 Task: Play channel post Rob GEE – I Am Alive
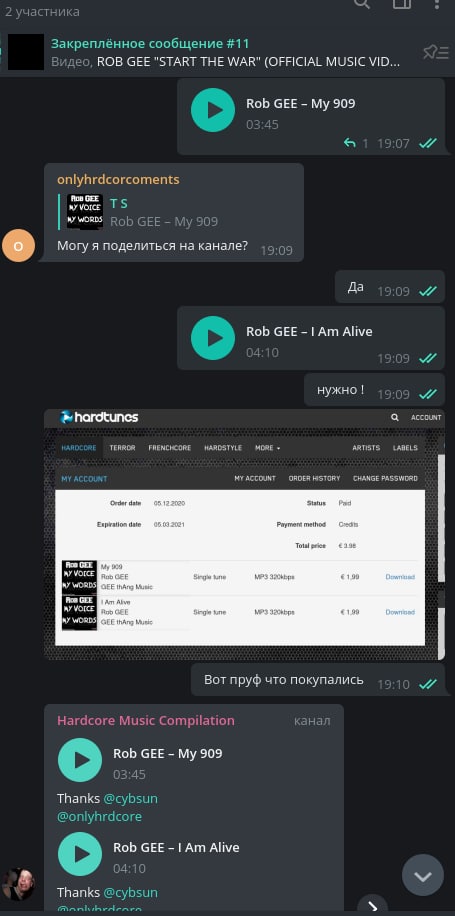coord(80,854)
